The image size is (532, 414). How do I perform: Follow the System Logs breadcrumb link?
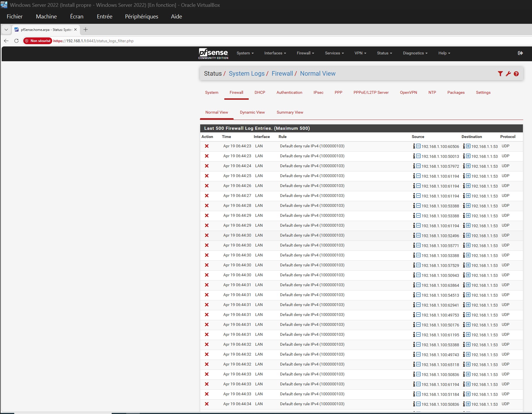click(246, 74)
